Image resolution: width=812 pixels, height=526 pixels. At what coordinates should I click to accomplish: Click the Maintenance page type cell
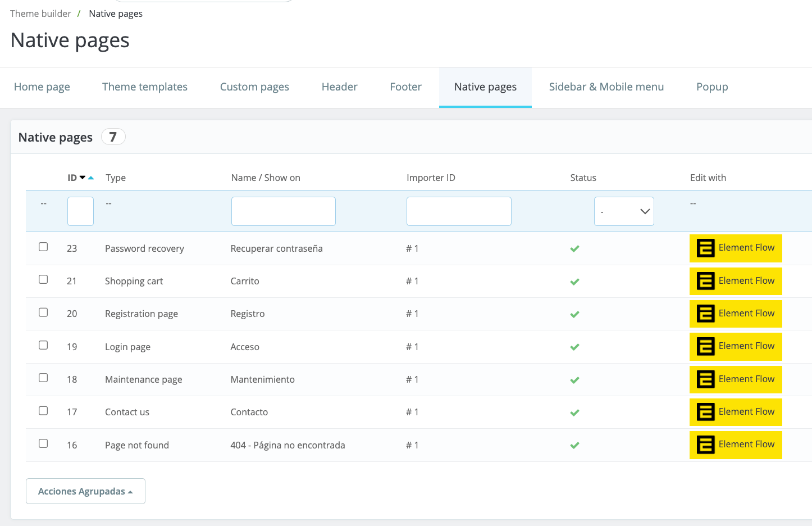pos(144,379)
